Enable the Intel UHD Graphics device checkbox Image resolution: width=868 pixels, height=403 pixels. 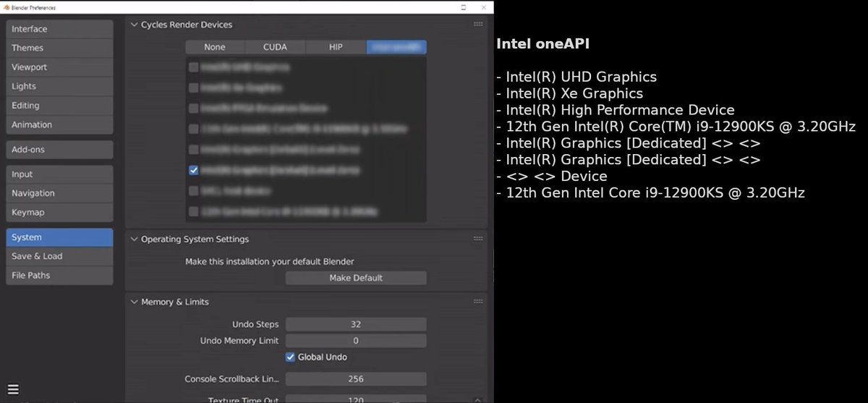click(193, 67)
